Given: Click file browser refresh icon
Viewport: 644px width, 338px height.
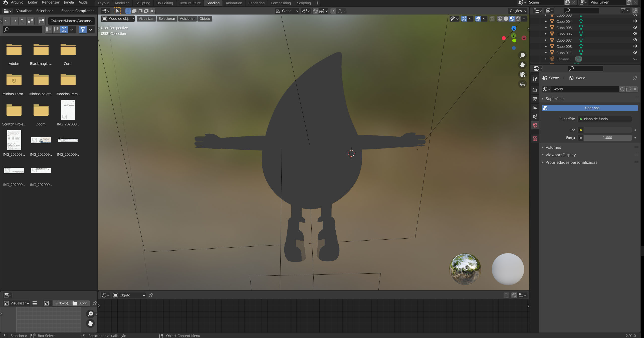Looking at the screenshot, I should 30,21.
